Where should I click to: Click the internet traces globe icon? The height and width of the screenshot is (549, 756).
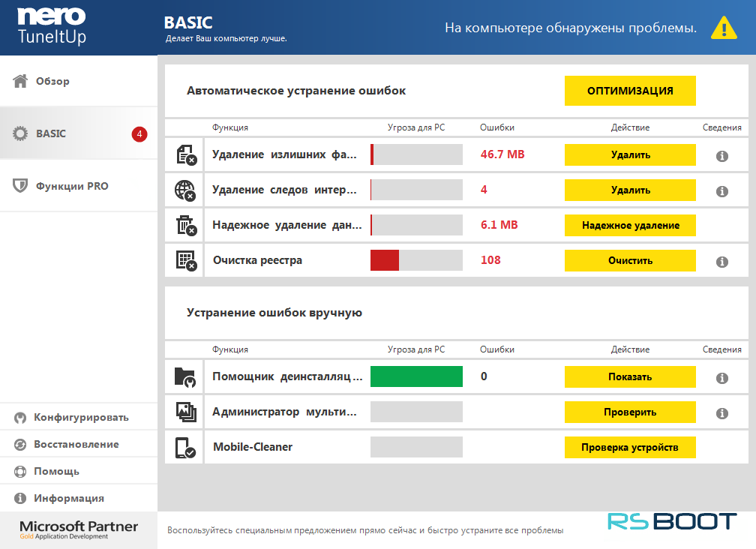click(x=185, y=190)
